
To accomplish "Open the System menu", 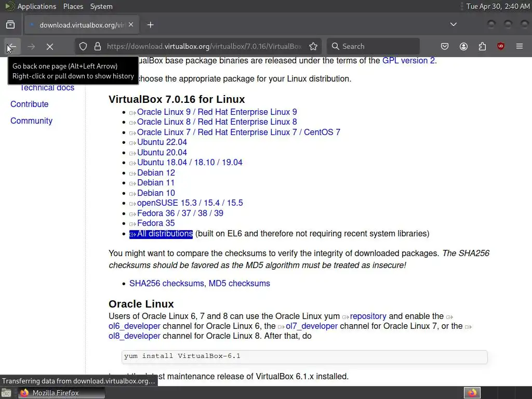I will [101, 6].
